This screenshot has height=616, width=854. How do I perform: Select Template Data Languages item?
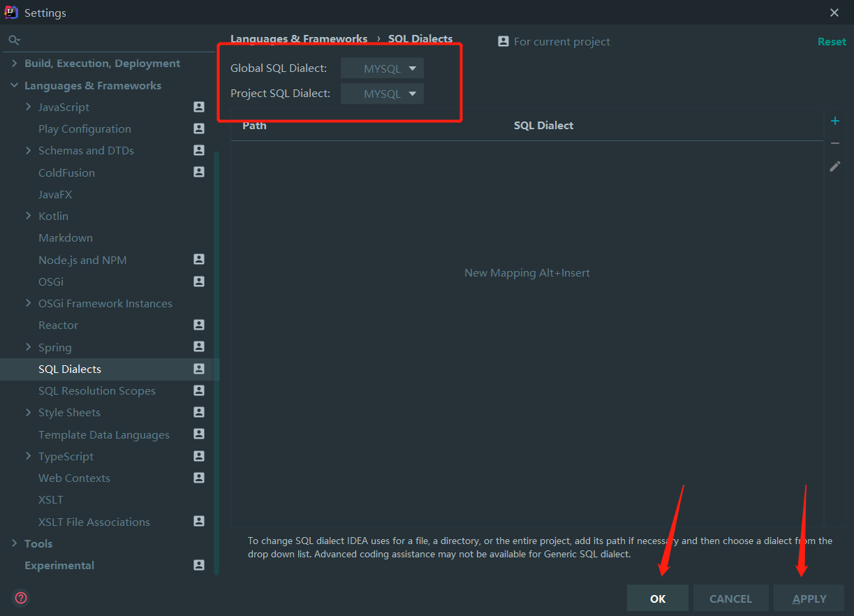point(104,434)
